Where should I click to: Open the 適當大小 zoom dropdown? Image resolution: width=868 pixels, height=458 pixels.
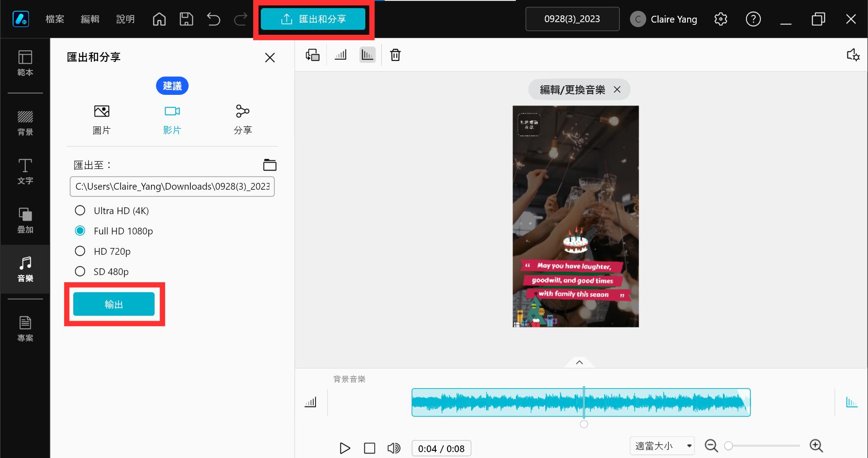point(662,446)
